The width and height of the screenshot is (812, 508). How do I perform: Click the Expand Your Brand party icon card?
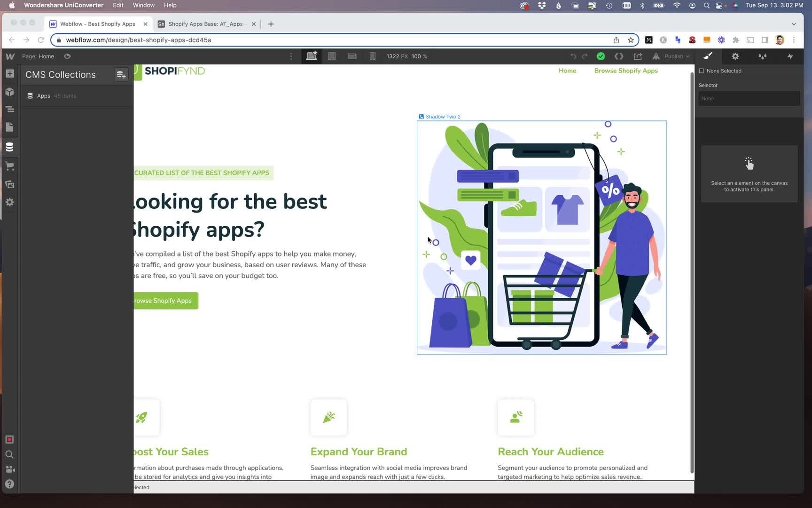point(329,417)
